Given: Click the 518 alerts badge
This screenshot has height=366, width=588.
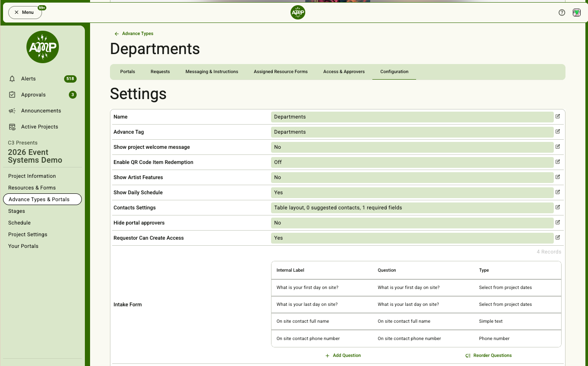Looking at the screenshot, I should pos(70,79).
